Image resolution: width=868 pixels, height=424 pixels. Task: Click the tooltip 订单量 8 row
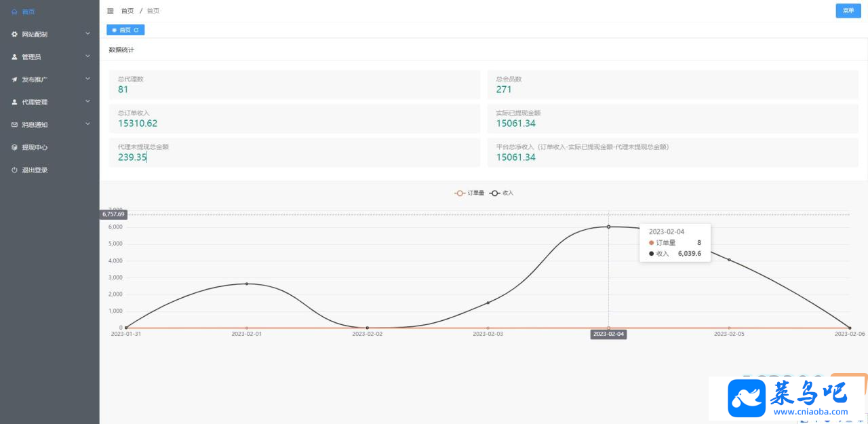pos(675,242)
